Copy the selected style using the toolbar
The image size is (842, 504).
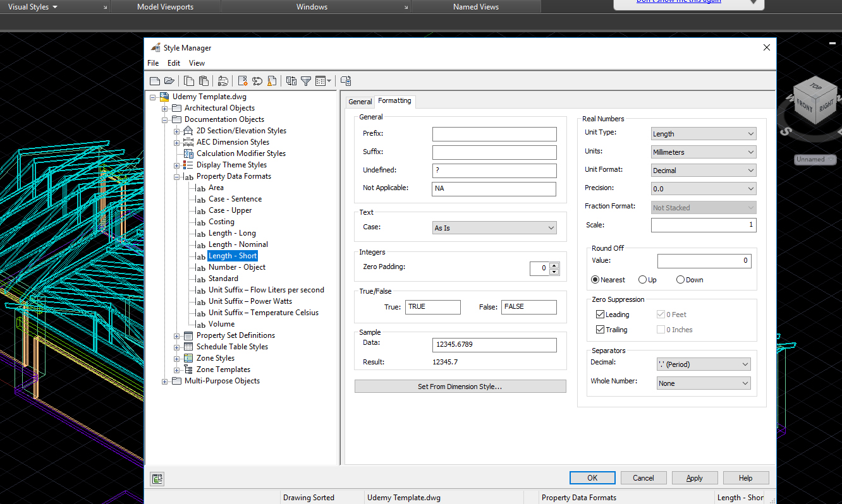point(188,81)
